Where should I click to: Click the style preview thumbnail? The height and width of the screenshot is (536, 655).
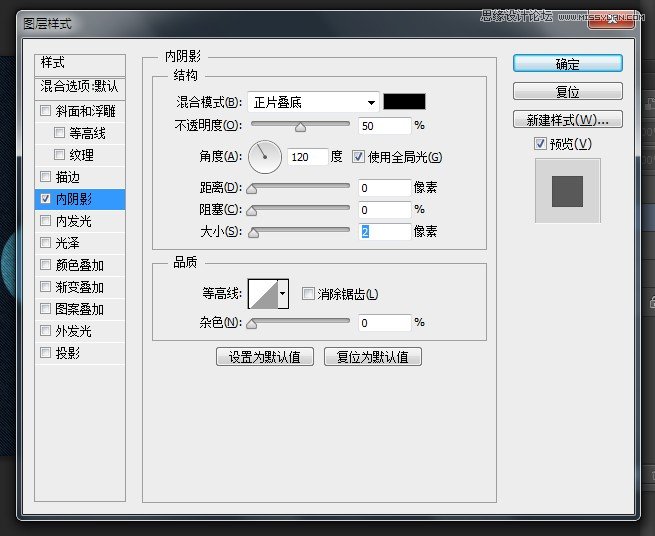tap(568, 191)
